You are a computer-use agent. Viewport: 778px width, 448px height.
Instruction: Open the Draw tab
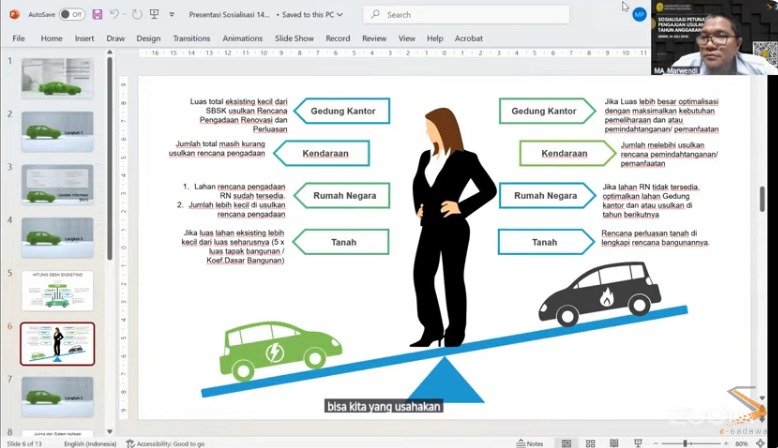[115, 38]
